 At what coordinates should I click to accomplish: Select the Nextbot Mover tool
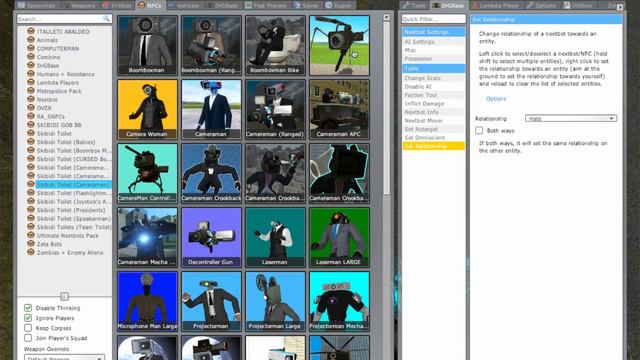click(x=433, y=121)
